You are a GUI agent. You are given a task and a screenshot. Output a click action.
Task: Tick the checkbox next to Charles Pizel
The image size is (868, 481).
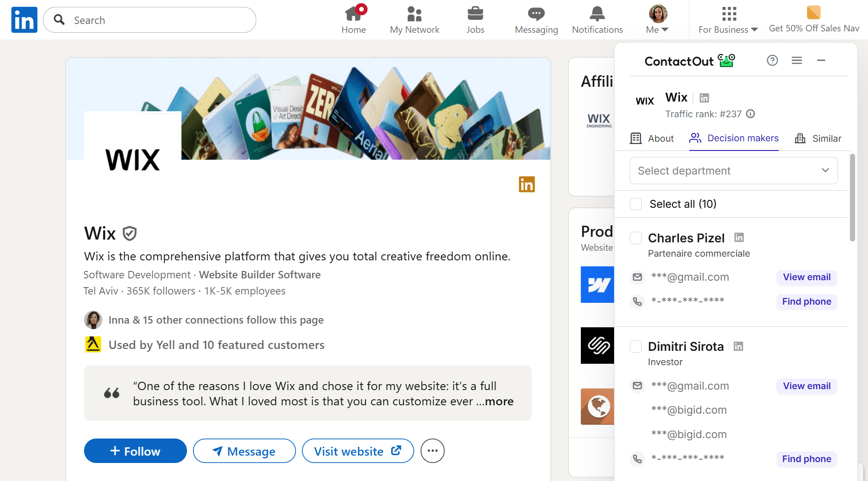636,238
